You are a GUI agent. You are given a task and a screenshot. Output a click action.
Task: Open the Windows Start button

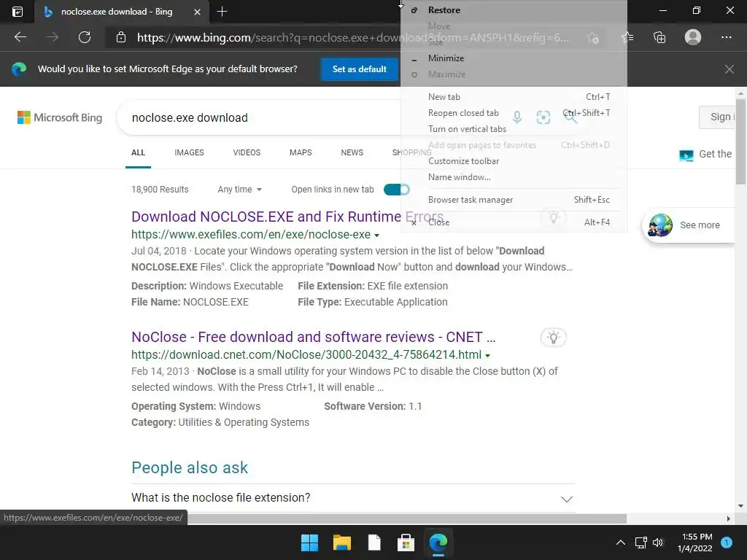[x=309, y=542]
